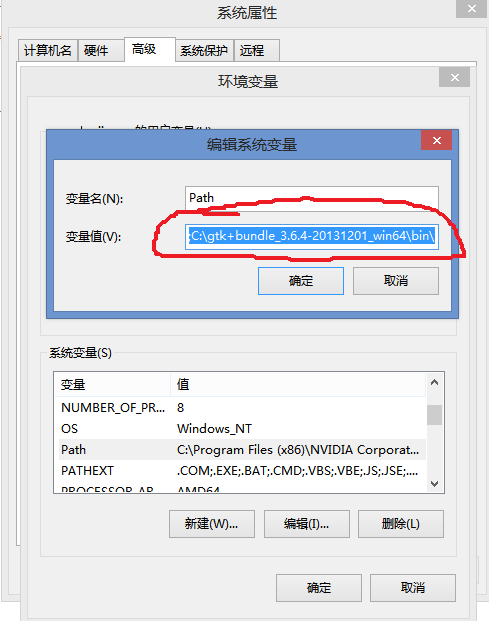Click the system variables list down arrow

point(434,484)
